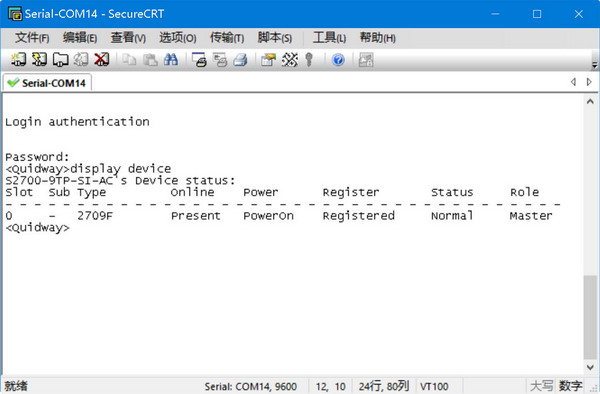Click the printer icon in toolbar
Viewport: 600px width, 394px height.
tap(241, 60)
